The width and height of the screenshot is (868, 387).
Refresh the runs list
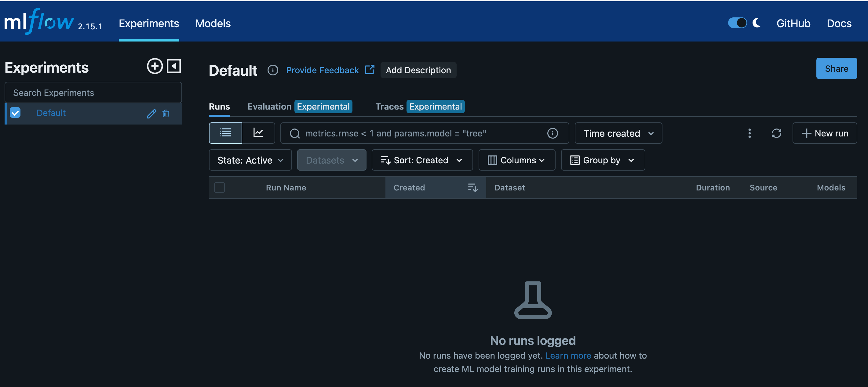[776, 133]
